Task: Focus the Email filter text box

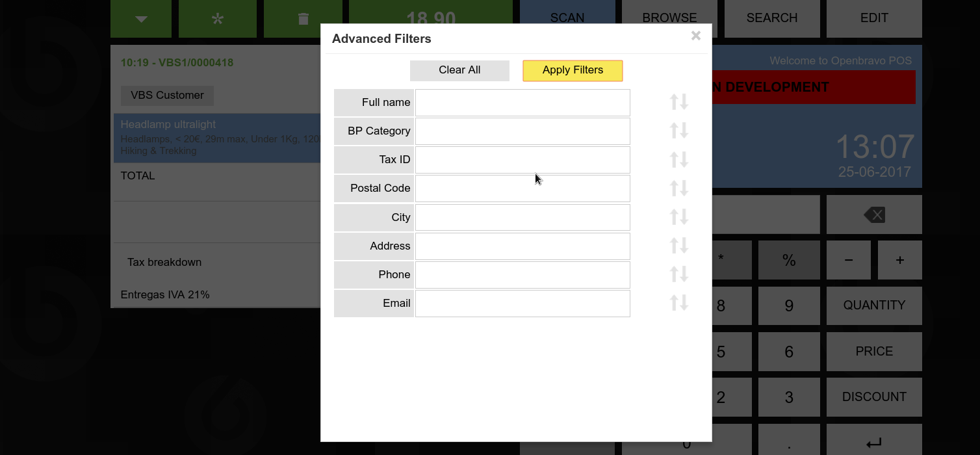Action: coord(522,304)
